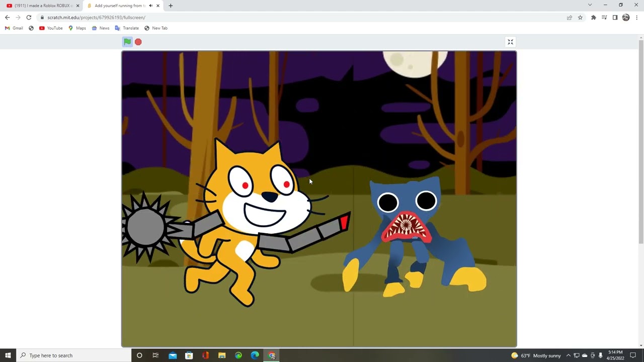Open the Maps bookmark
The width and height of the screenshot is (644, 362).
click(77, 28)
